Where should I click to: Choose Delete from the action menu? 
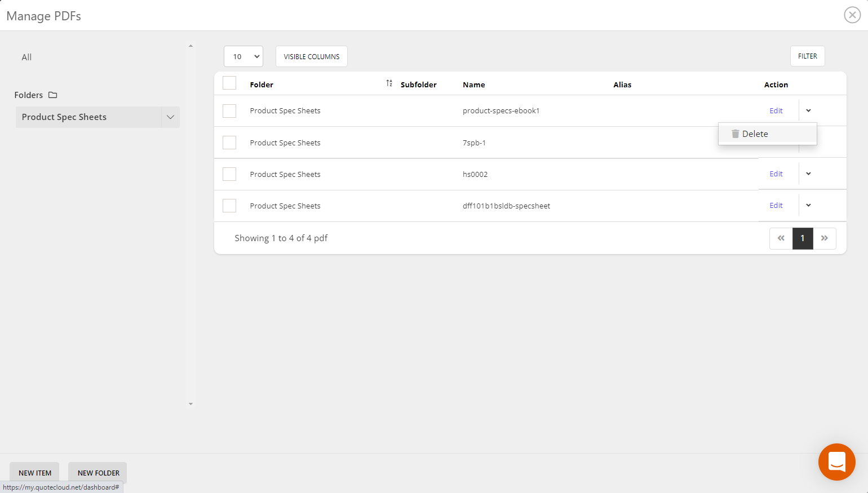755,134
